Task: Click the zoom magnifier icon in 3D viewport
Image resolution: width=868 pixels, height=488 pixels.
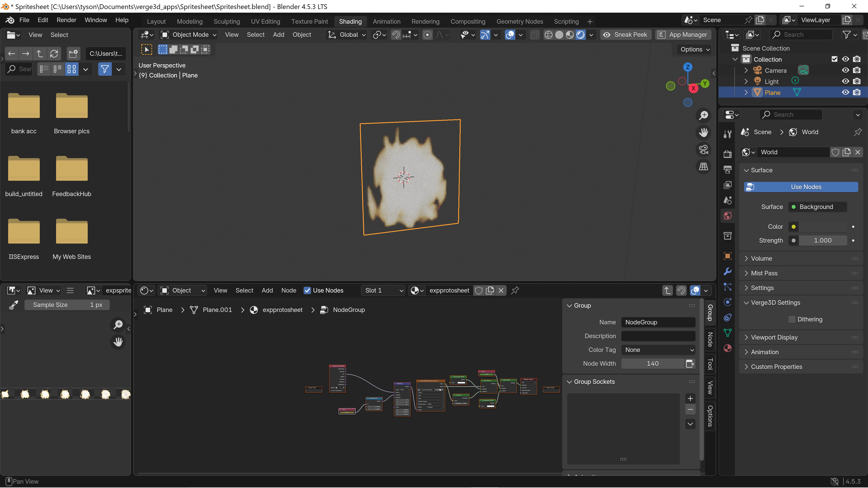Action: 704,115
